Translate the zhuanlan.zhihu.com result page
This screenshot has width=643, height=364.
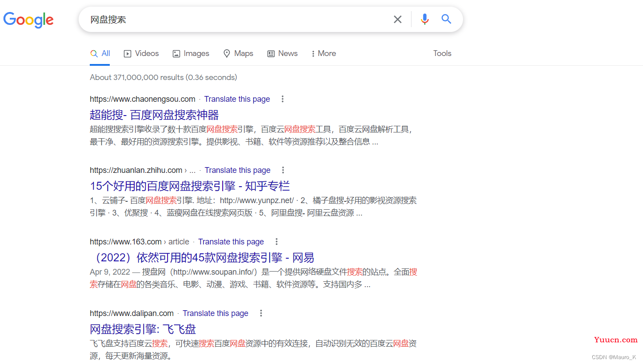pos(238,170)
